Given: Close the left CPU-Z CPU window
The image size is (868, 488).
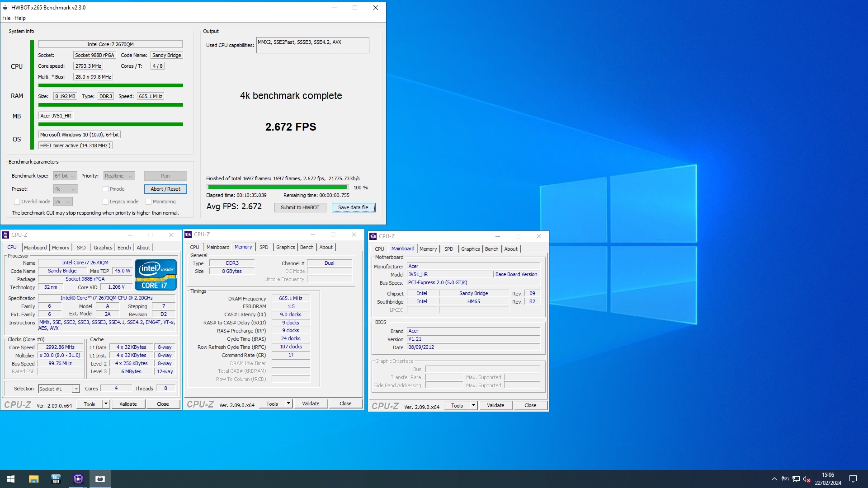Looking at the screenshot, I should 171,235.
